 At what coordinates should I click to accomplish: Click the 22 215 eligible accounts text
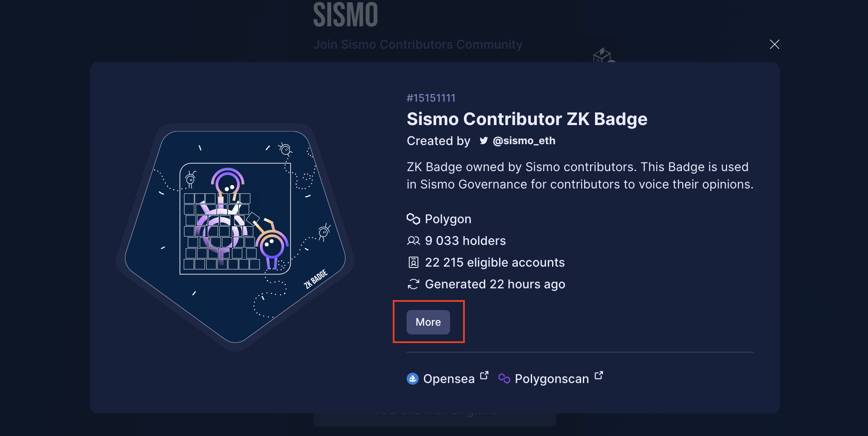[x=495, y=262]
